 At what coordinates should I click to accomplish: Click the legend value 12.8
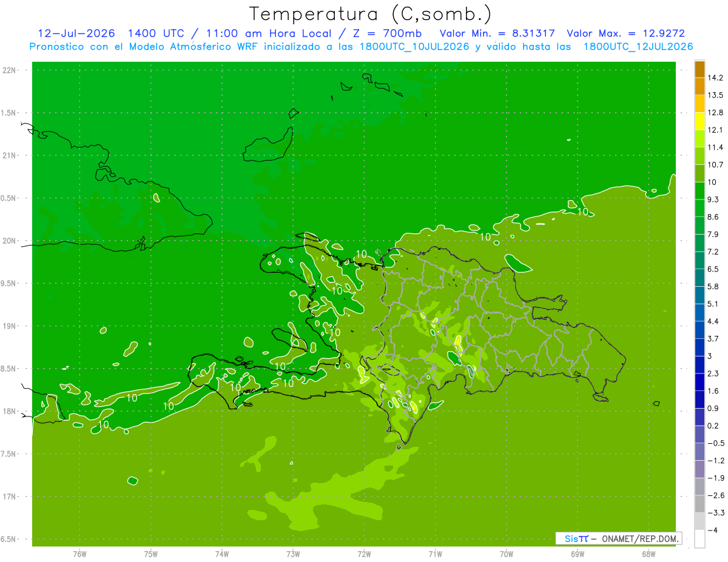click(715, 113)
